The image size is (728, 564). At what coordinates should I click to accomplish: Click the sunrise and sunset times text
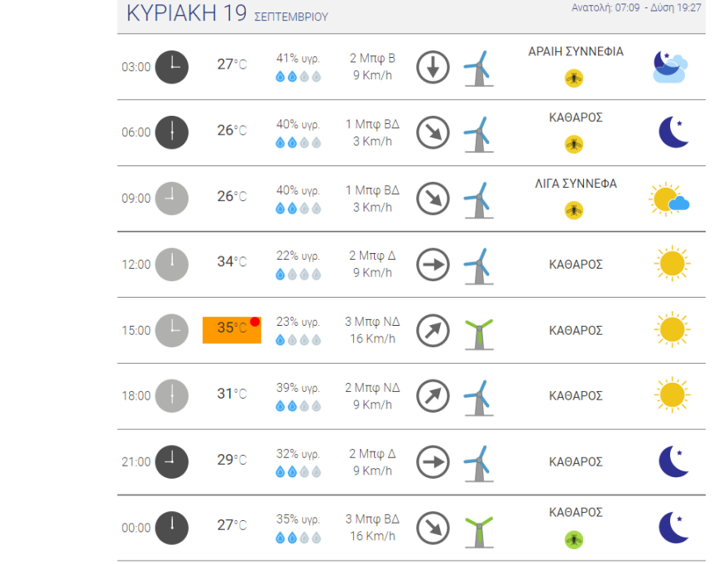[x=636, y=7]
